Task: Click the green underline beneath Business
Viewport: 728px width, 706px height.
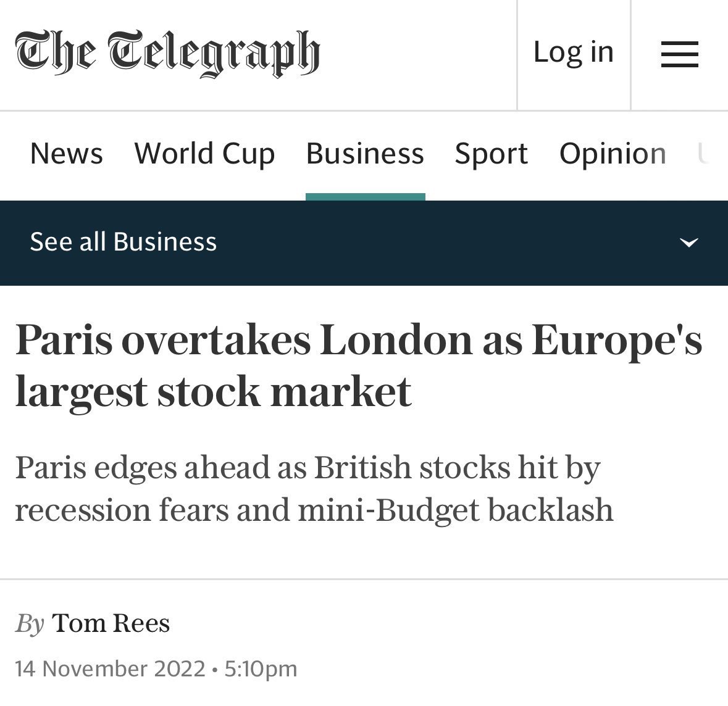Action: pyautogui.click(x=366, y=197)
